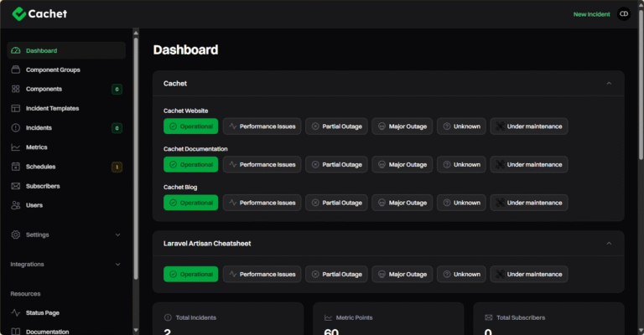The height and width of the screenshot is (335, 644).
Task: Open the CD user avatar menu
Action: (x=623, y=14)
